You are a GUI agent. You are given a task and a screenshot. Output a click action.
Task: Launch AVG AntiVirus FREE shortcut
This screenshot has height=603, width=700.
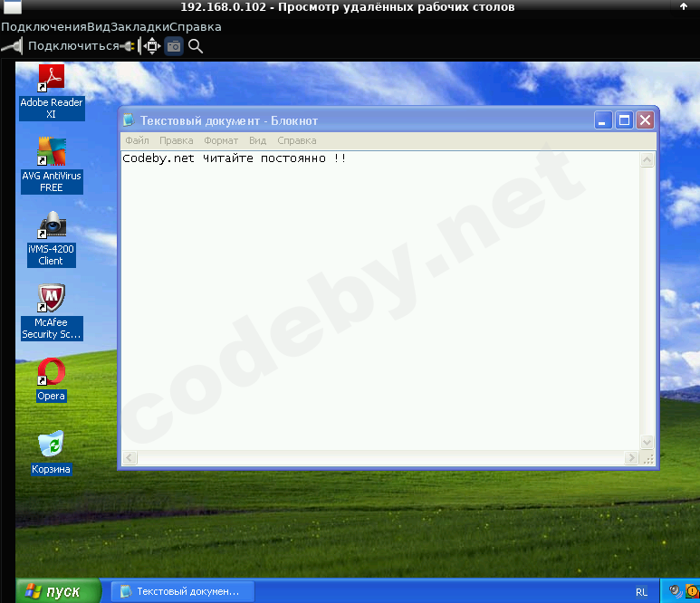coord(52,165)
